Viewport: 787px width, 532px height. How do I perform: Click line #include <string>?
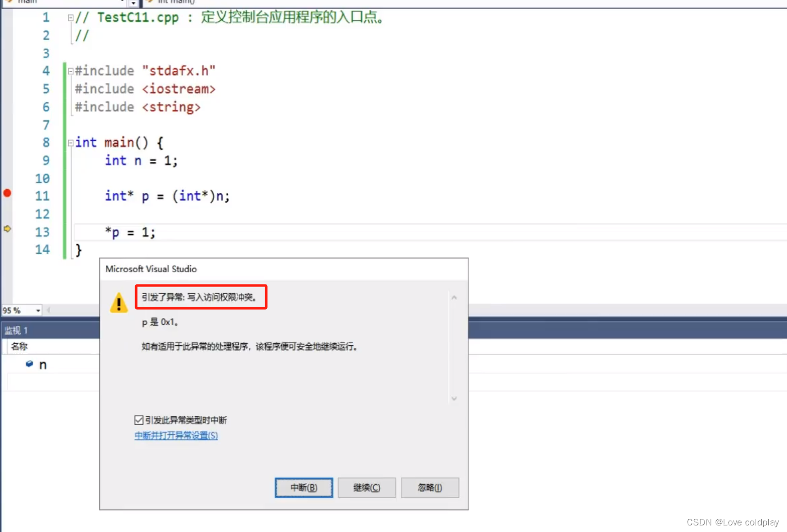(138, 107)
